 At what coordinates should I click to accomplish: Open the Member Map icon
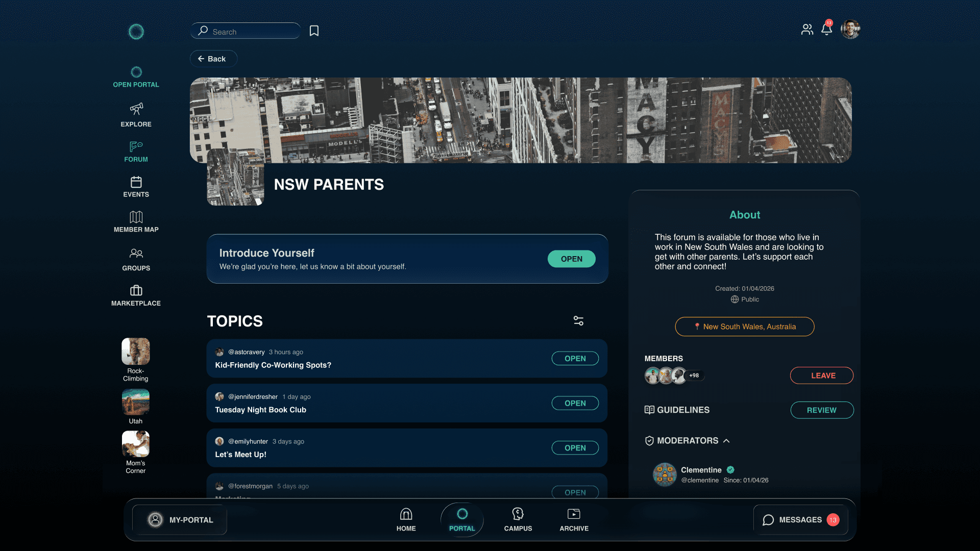click(136, 217)
